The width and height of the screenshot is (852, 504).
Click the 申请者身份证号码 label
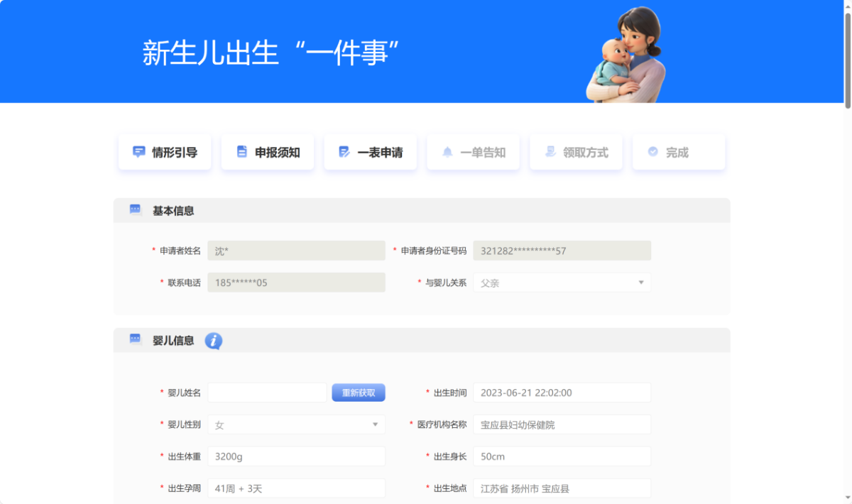[434, 251]
